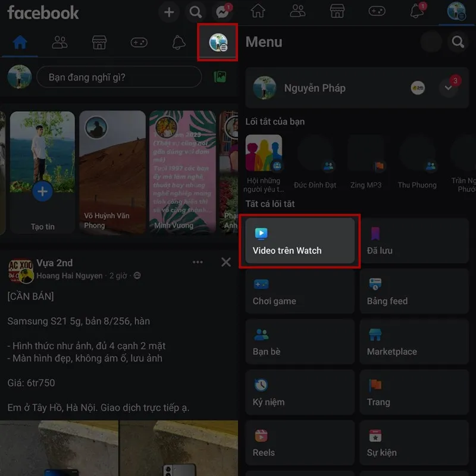The height and width of the screenshot is (476, 476).
Task: Open the Video trên Watch shortcut
Action: pyautogui.click(x=299, y=240)
